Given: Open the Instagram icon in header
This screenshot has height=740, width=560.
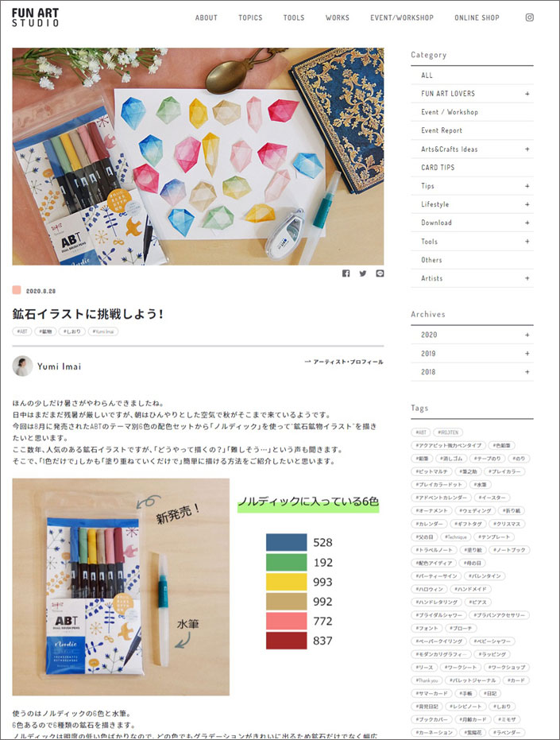Looking at the screenshot, I should coord(529,17).
